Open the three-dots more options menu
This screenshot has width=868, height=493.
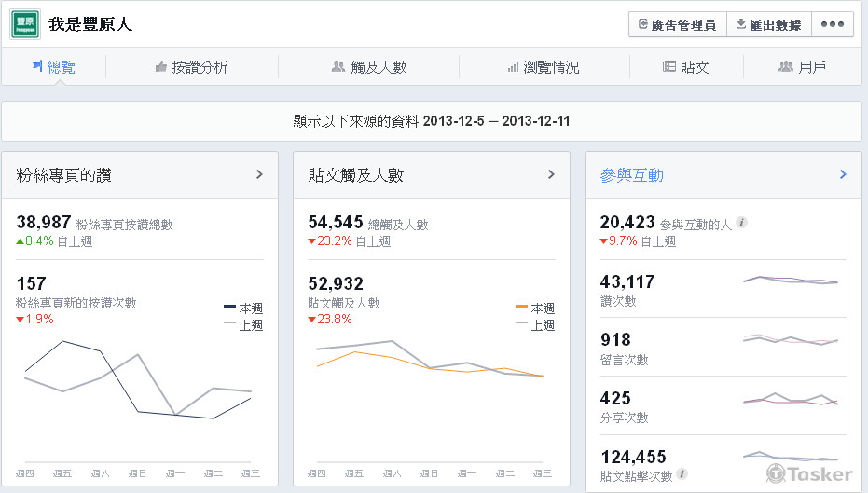point(832,24)
